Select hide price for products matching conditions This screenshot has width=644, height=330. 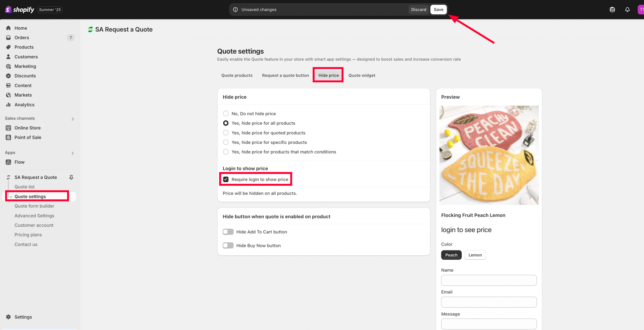[226, 152]
